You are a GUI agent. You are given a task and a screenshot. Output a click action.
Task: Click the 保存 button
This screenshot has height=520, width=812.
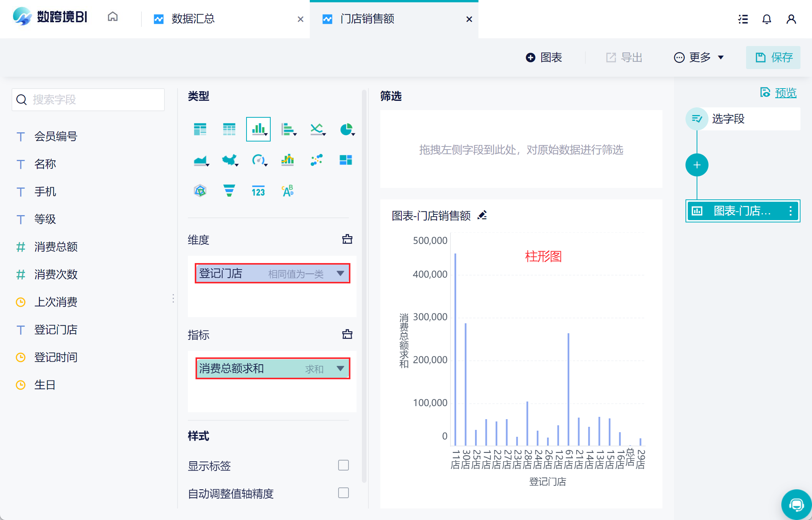pyautogui.click(x=773, y=58)
